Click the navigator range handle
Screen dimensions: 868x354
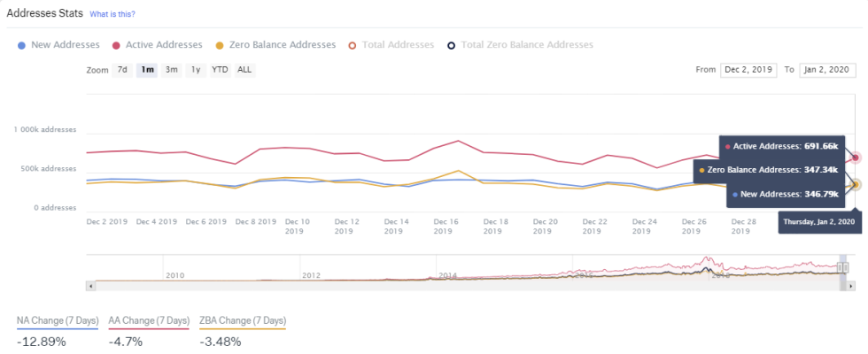click(x=843, y=267)
